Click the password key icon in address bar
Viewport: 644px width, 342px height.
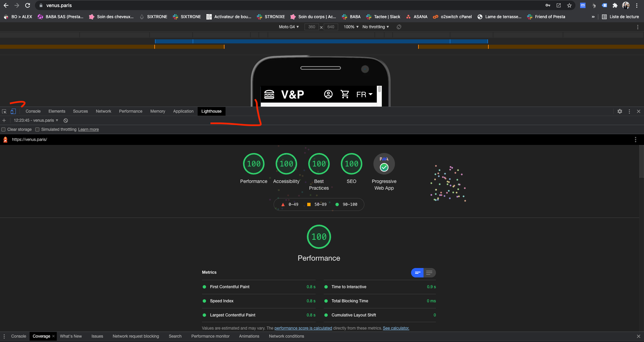548,5
